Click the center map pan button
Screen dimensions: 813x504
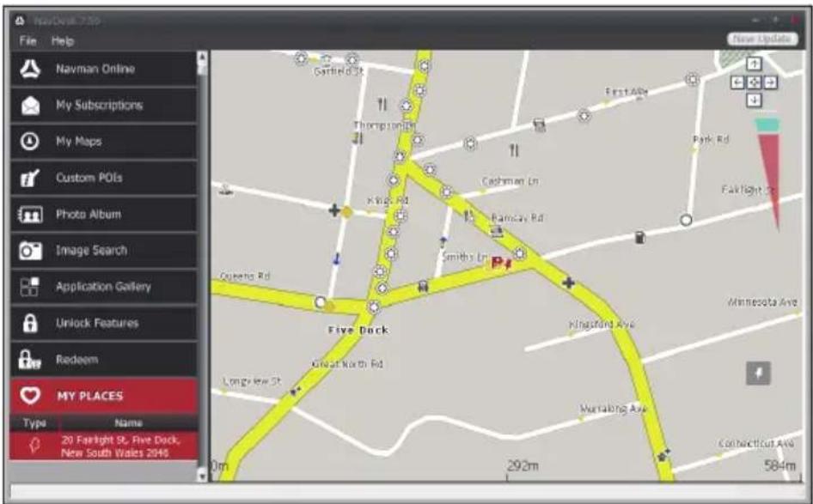click(754, 82)
